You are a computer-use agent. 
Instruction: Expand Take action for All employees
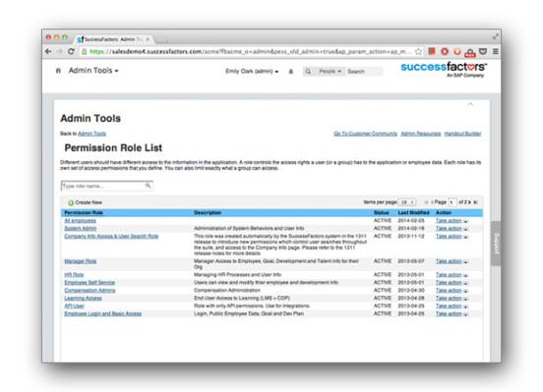pos(452,221)
